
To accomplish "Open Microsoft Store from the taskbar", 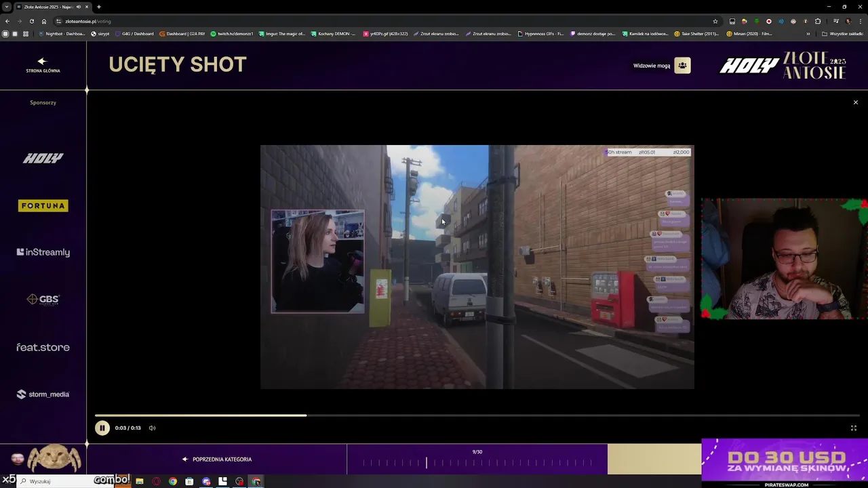I will pos(189,481).
